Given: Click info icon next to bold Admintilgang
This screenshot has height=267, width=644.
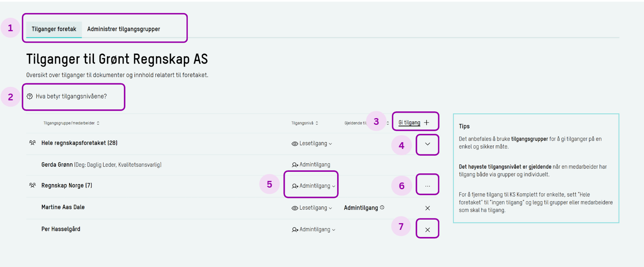Looking at the screenshot, I should [382, 208].
